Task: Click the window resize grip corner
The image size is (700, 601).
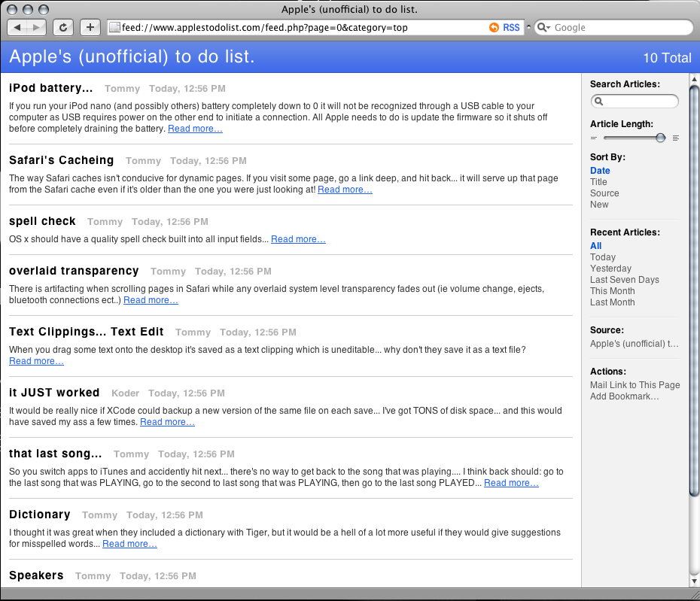Action: click(695, 594)
